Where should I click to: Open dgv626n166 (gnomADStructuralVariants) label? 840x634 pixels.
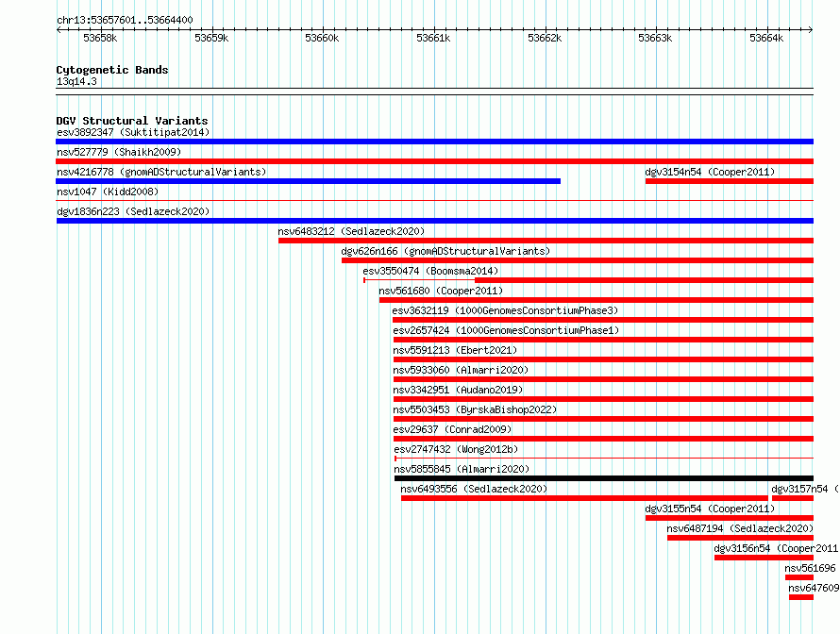pos(445,251)
